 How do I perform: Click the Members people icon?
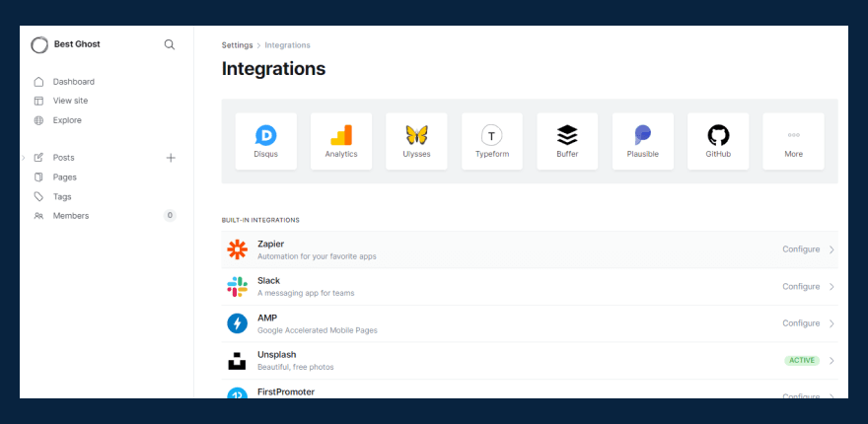[38, 216]
